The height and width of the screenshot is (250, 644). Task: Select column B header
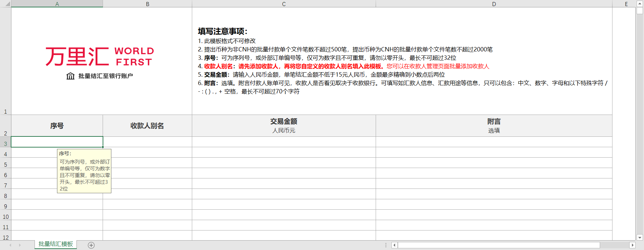click(147, 4)
